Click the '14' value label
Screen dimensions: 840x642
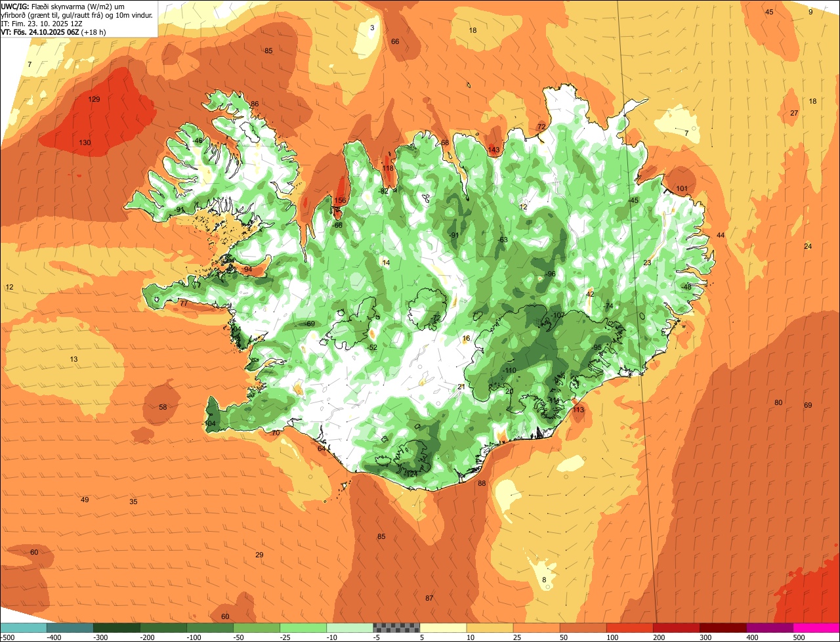[386, 263]
